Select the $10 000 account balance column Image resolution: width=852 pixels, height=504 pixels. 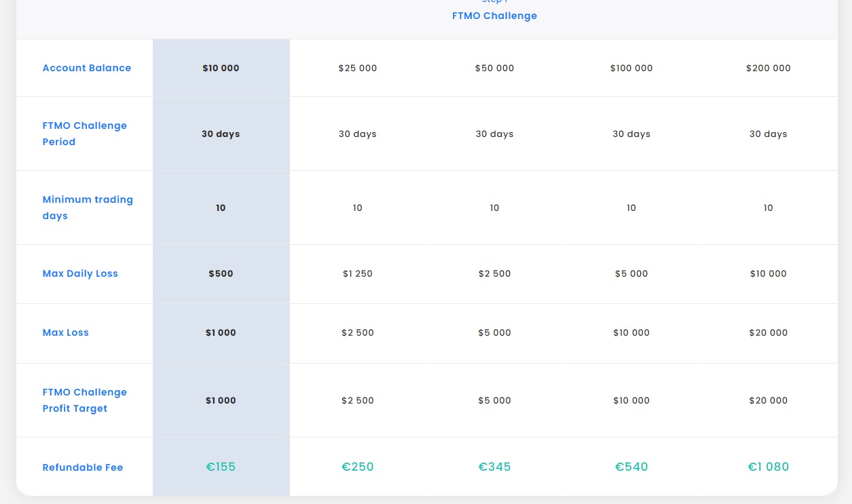221,68
